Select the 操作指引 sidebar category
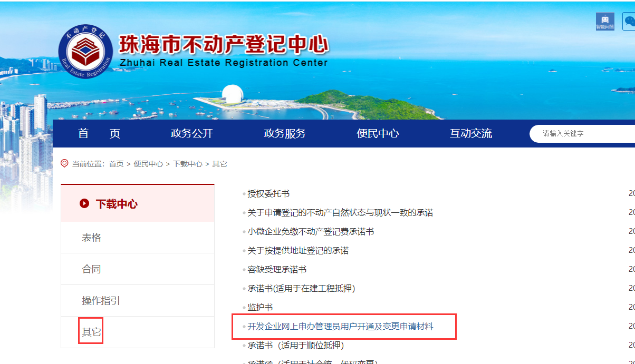This screenshot has width=635, height=364. tap(101, 301)
